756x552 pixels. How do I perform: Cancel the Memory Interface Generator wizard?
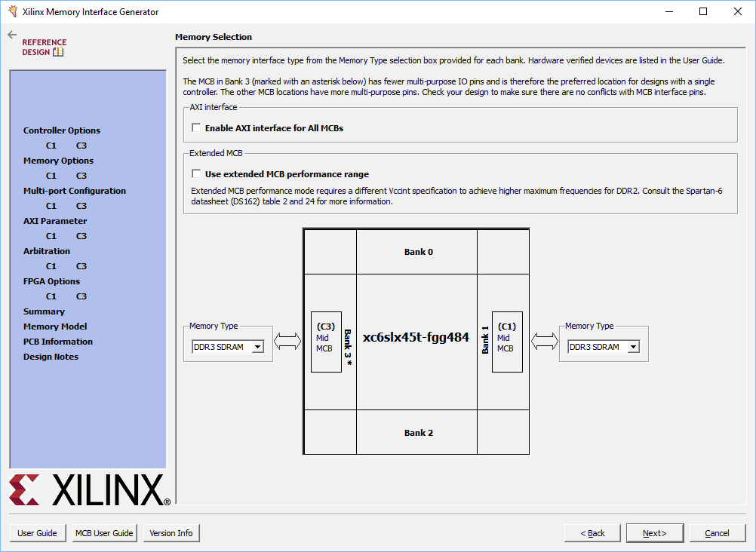(x=717, y=533)
